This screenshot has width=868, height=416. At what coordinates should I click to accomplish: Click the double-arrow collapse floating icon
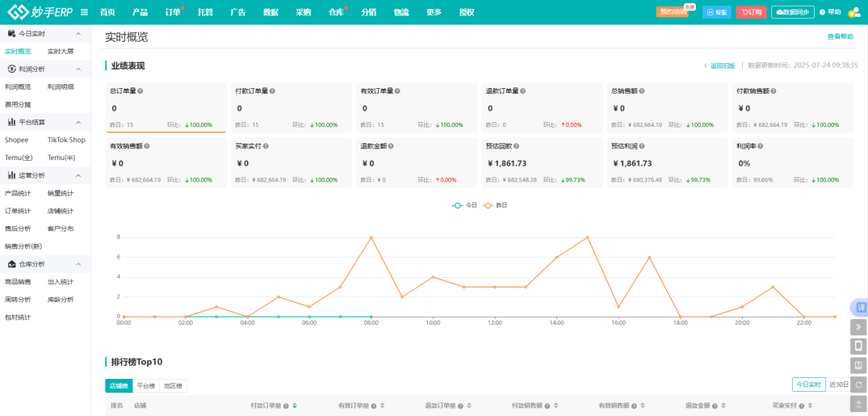coord(858,327)
